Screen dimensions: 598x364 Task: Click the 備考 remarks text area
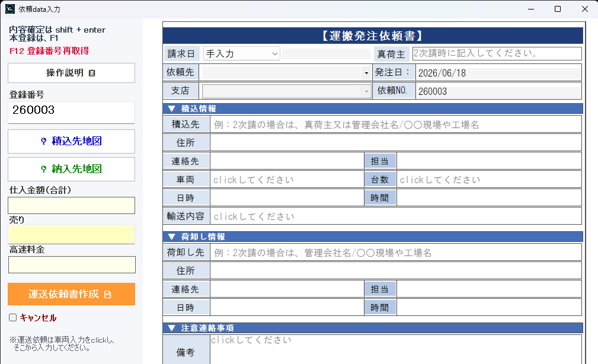396,350
